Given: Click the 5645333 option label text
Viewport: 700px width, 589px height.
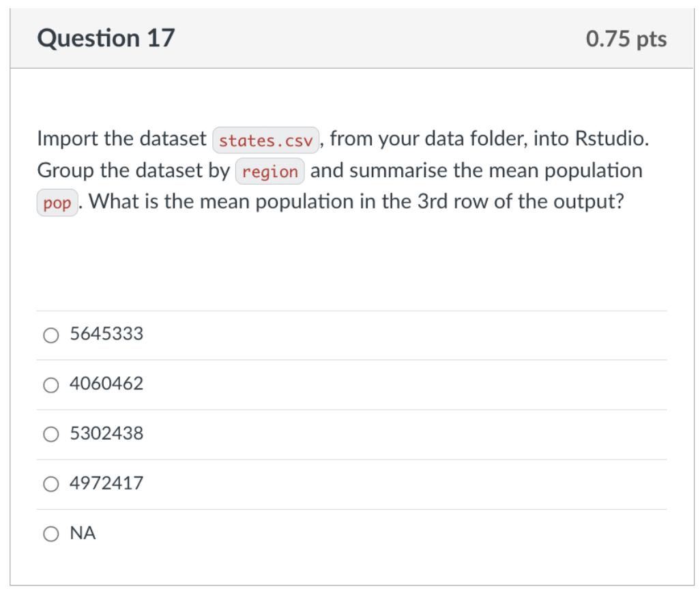Looking at the screenshot, I should [106, 334].
